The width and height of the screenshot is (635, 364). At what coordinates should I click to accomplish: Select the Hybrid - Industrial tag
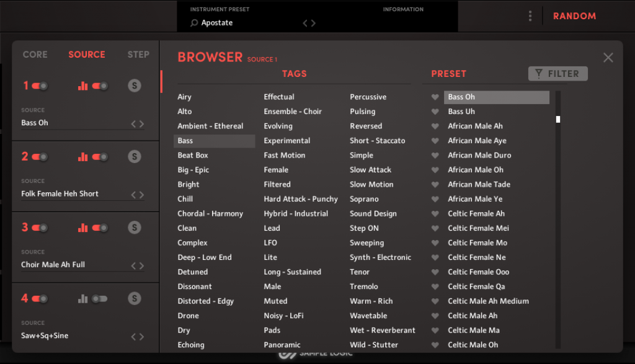[296, 213]
